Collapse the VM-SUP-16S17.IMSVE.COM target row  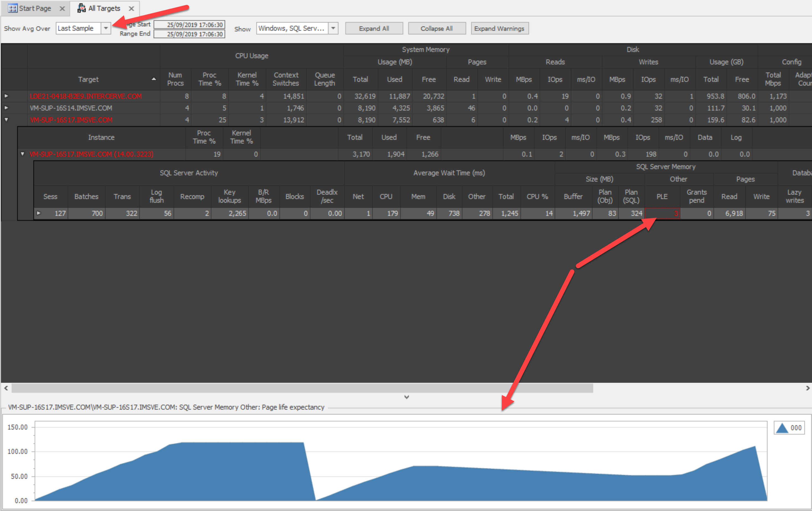6,120
